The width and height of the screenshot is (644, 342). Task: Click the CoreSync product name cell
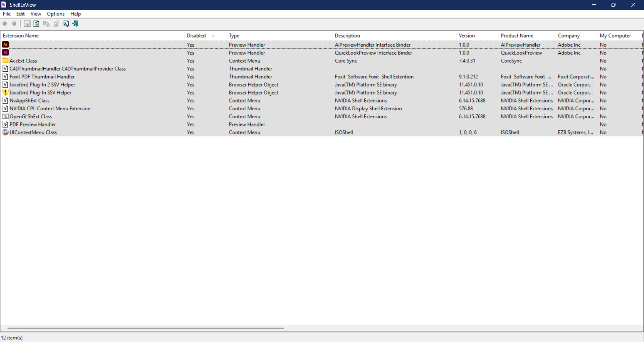(511, 61)
